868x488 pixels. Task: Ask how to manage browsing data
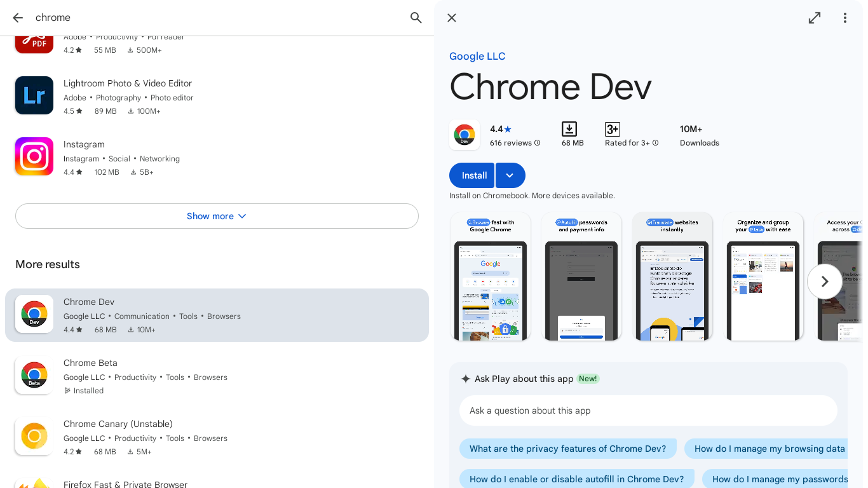click(766, 449)
